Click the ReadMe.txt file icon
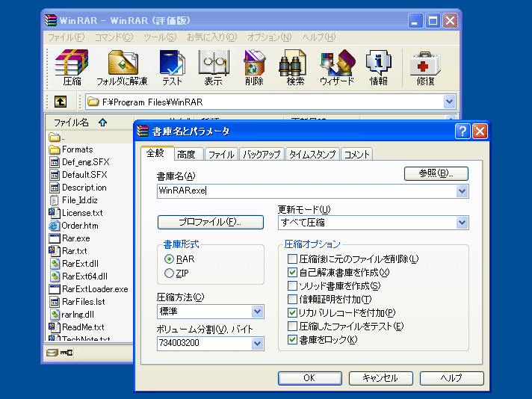Viewport: 532px width, 399px height. (55, 327)
